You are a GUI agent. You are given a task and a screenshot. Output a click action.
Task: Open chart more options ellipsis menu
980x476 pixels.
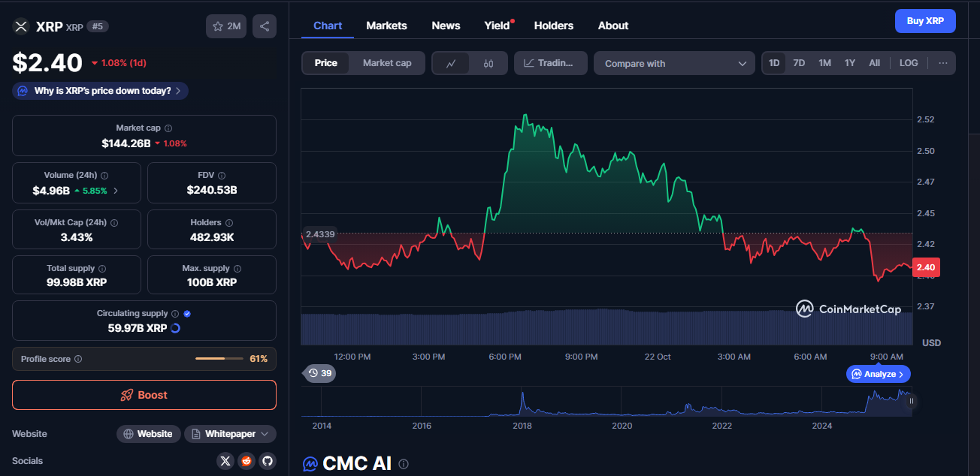[x=942, y=63]
